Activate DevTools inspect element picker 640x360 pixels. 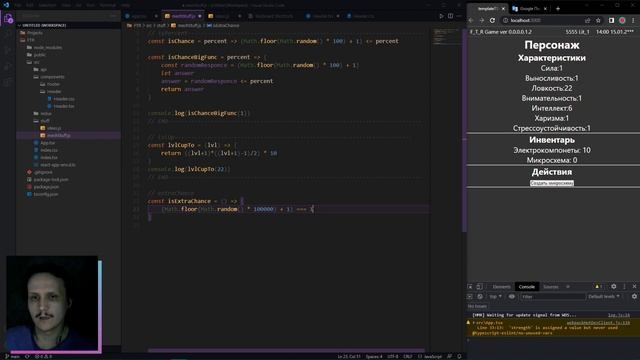pos(470,287)
